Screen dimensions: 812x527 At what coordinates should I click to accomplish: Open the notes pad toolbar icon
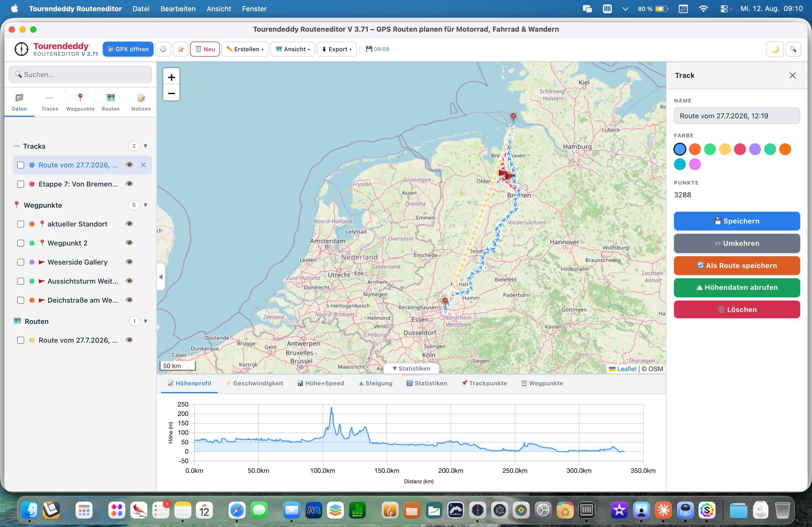point(180,49)
